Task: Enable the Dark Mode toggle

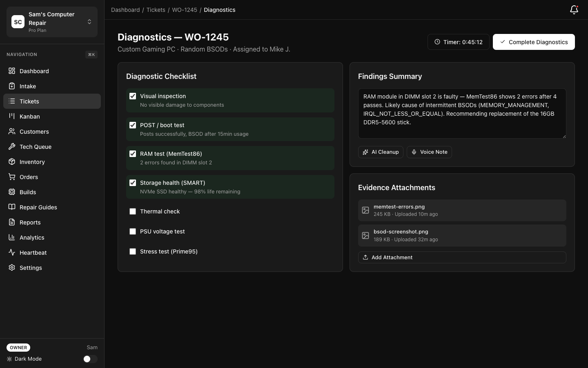Action: coord(90,359)
